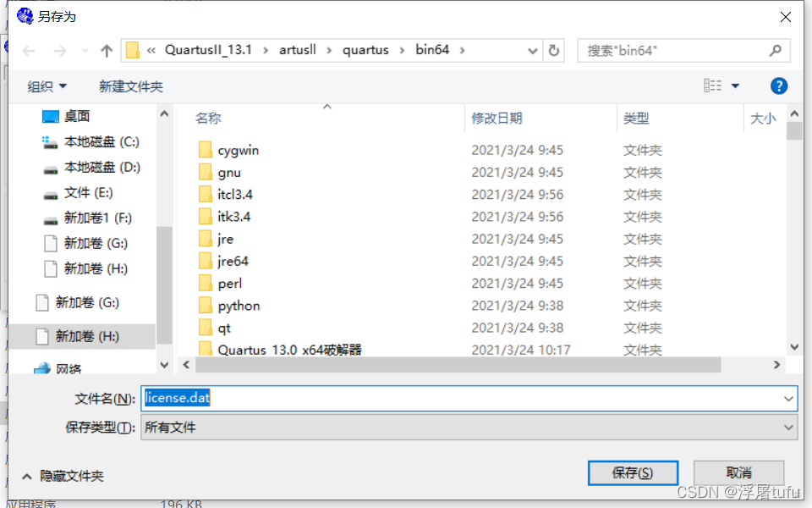Click QuartusII_13.1 in the address path

[x=208, y=50]
